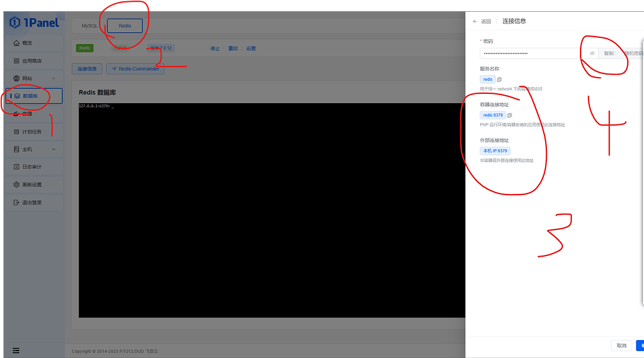Switch to the Redis tab

tap(124, 26)
